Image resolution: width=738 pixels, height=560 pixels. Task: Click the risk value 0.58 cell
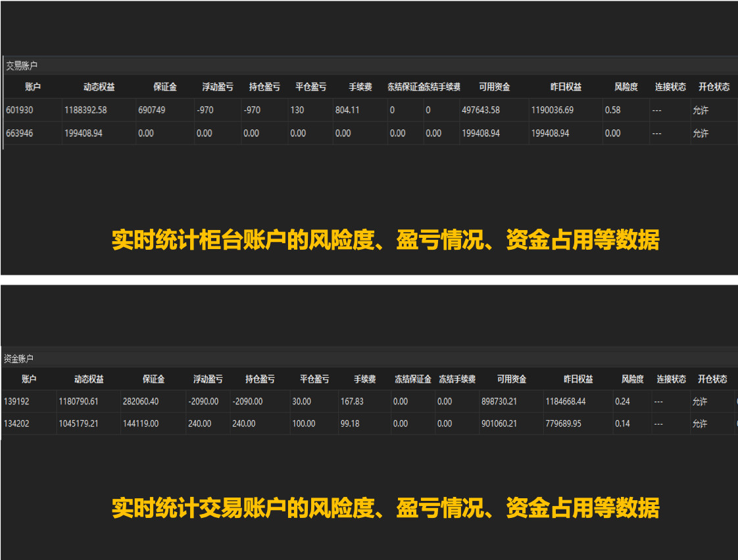click(612, 110)
